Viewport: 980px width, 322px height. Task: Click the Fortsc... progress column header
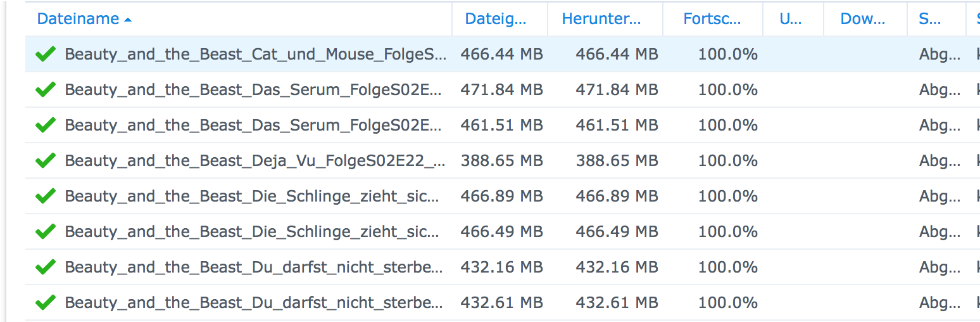(x=712, y=19)
